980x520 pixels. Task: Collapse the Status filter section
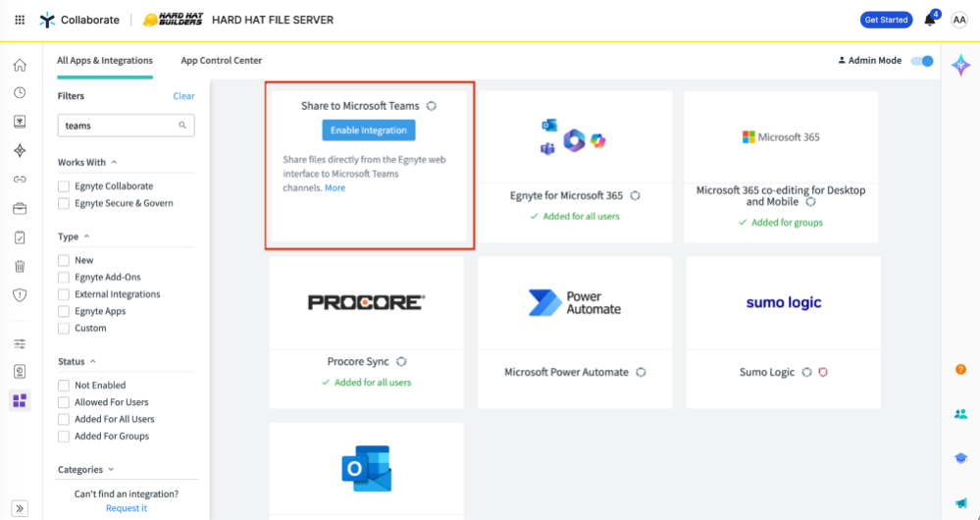92,362
